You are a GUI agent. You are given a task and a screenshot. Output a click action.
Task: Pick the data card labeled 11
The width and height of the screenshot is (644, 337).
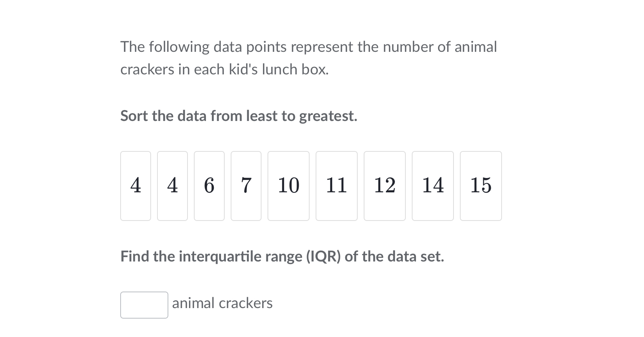coord(337,186)
